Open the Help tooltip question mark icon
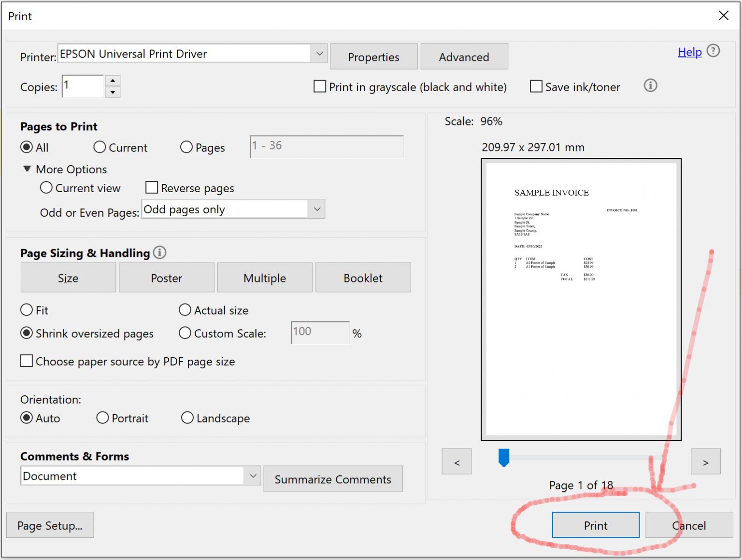This screenshot has width=742, height=560. (713, 51)
